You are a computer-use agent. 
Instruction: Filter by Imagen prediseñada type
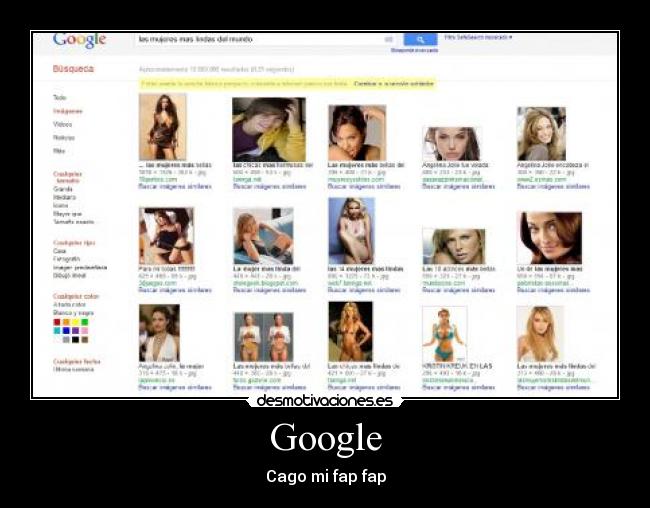pyautogui.click(x=80, y=267)
